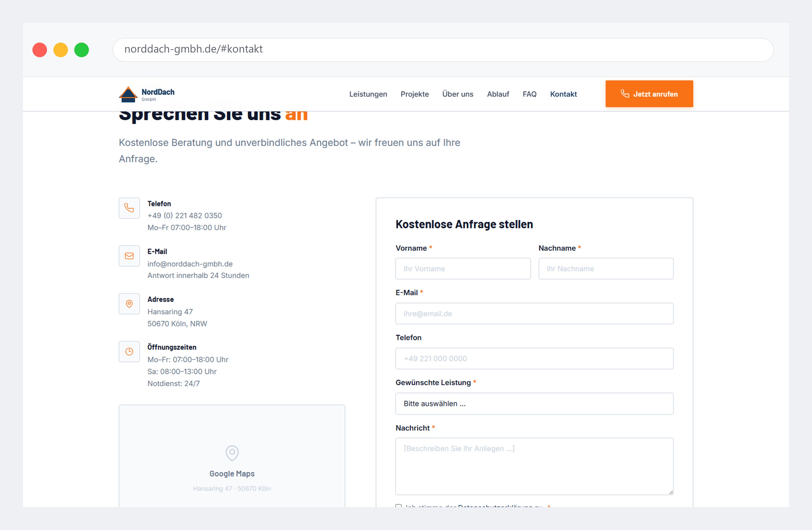Click the text 50670 Köln, NRW

click(177, 324)
